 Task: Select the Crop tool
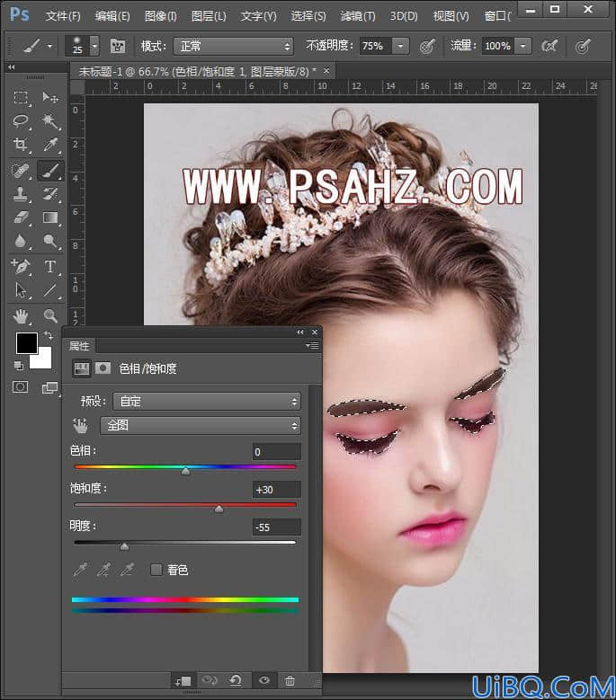pos(21,144)
